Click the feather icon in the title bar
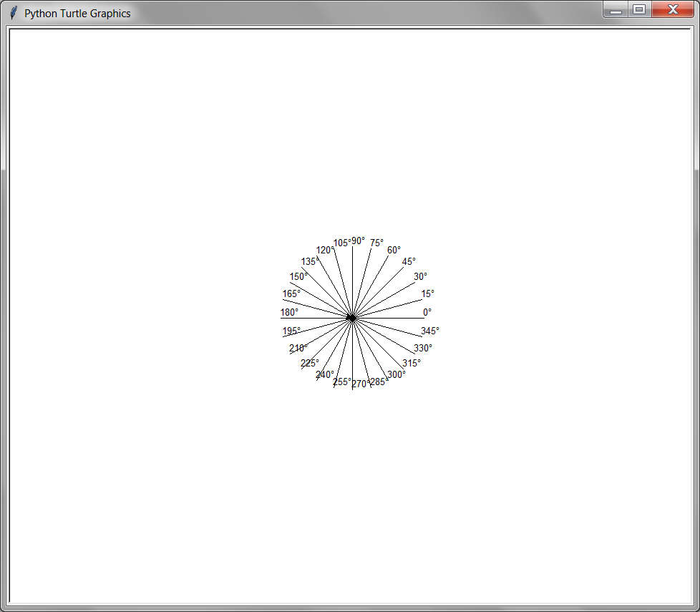Screen dimensions: 700x612 pyautogui.click(x=13, y=13)
